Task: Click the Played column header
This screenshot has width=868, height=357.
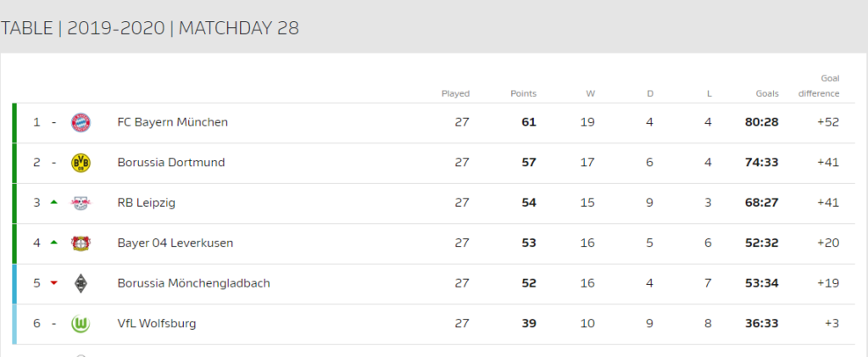Action: pyautogui.click(x=455, y=93)
